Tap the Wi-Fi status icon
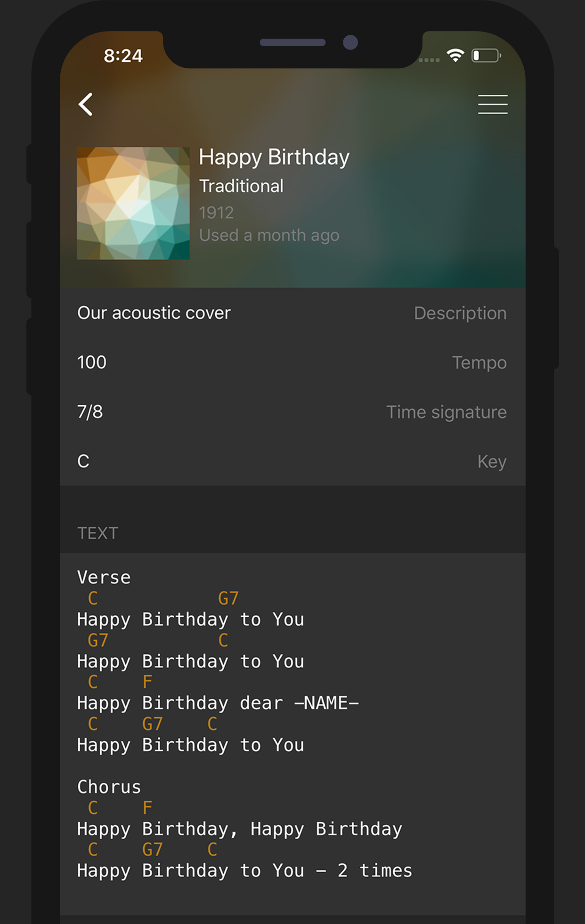The width and height of the screenshot is (585, 924). 455,56
